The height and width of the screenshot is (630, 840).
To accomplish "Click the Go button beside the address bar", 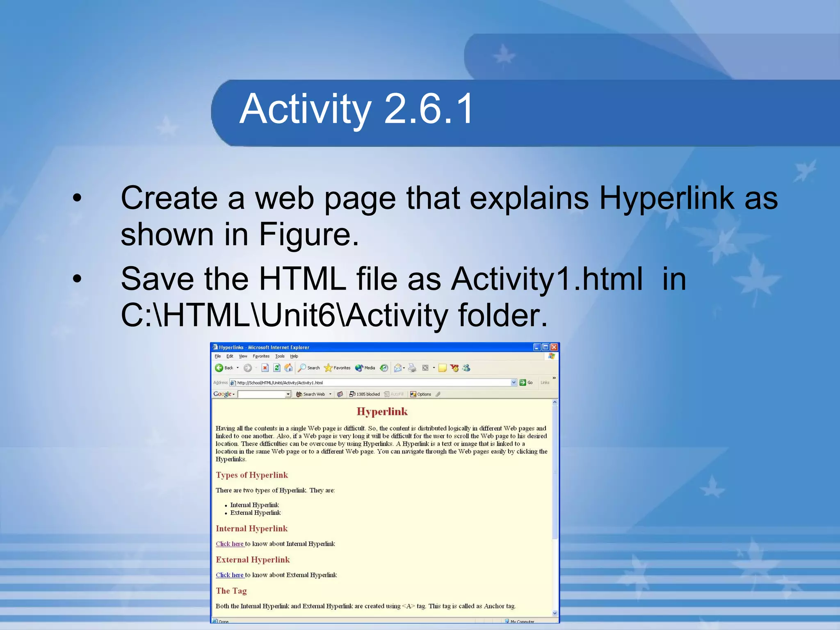I will click(526, 383).
